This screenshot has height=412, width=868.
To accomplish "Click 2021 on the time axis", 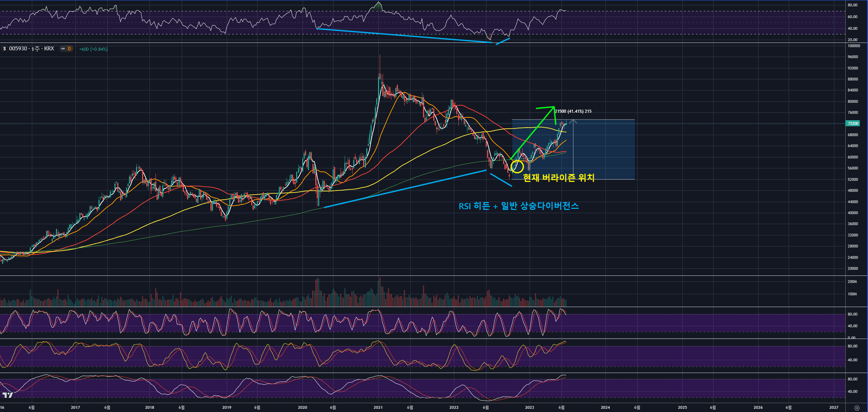I will point(378,407).
